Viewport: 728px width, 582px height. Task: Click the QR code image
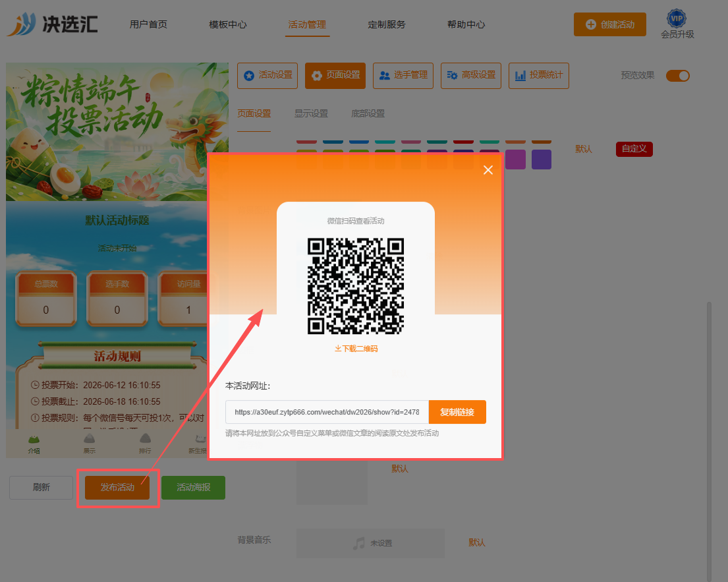(x=356, y=286)
